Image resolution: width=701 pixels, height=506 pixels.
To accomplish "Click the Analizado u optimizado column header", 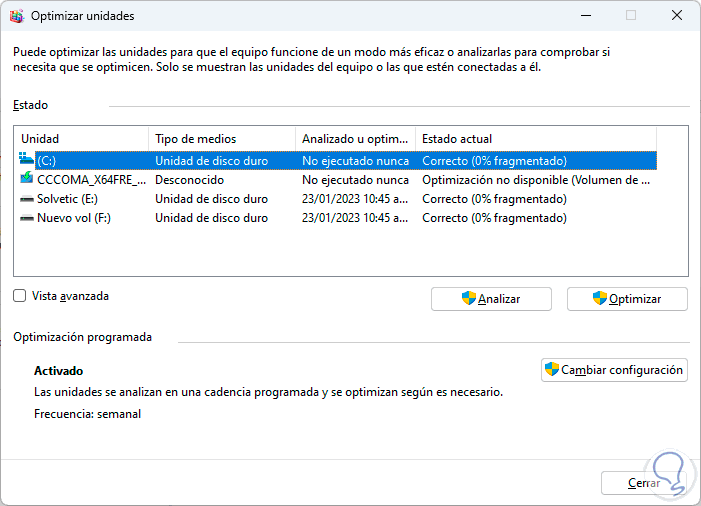I will 355,138.
